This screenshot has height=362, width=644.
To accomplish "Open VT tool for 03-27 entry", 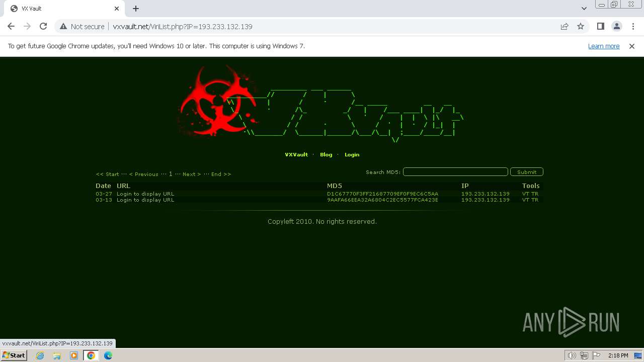I will click(x=526, y=194).
